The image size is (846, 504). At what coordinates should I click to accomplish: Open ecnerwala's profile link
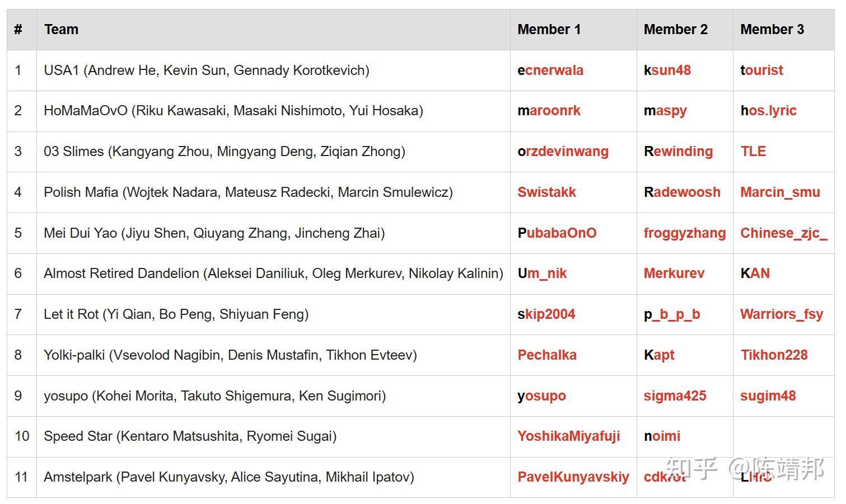pos(550,70)
